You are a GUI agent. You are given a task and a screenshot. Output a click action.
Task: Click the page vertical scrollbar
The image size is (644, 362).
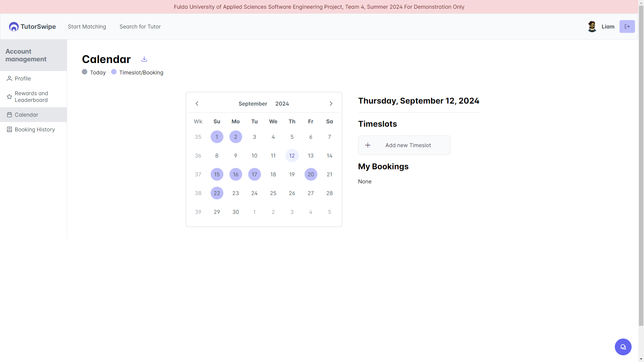[641, 168]
